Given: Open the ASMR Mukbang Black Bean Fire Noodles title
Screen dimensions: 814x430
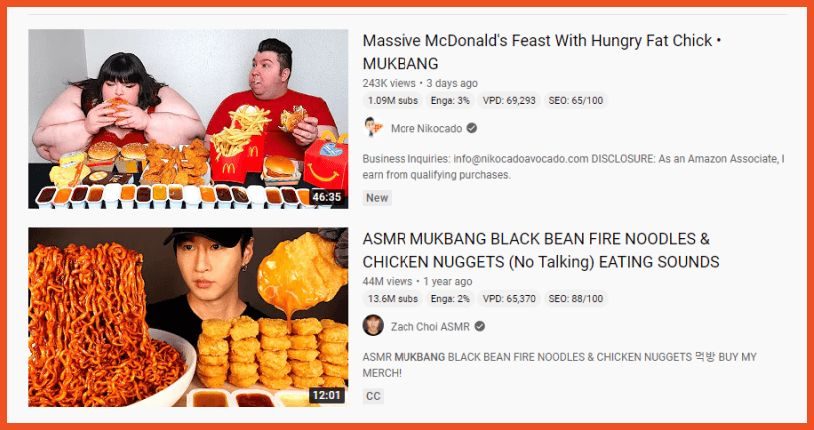Looking at the screenshot, I should coord(541,250).
